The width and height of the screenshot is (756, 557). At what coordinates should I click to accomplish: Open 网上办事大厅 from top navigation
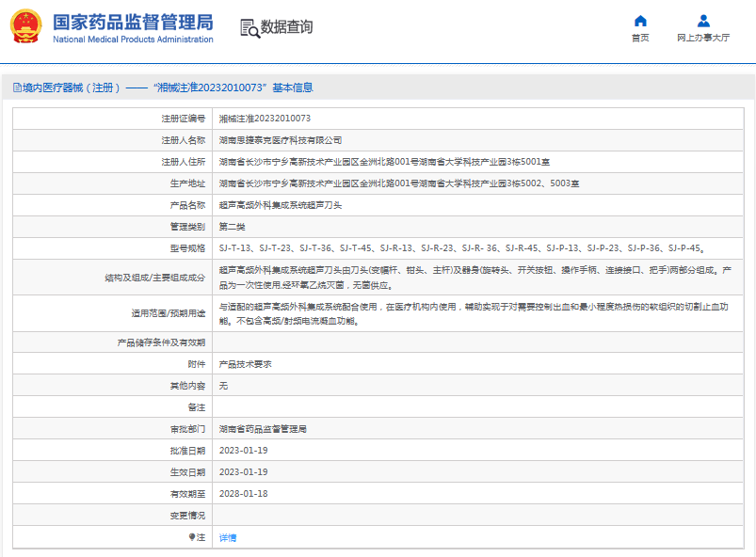click(703, 38)
